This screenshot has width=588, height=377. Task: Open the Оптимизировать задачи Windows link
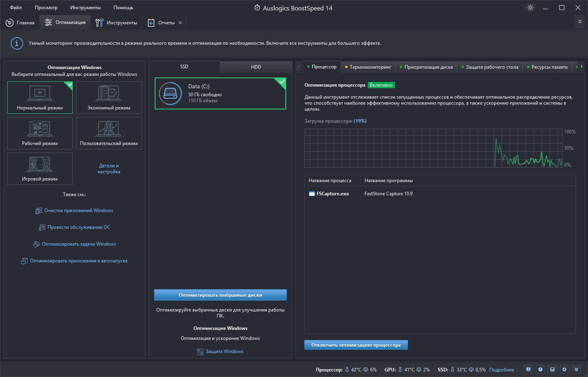point(79,244)
